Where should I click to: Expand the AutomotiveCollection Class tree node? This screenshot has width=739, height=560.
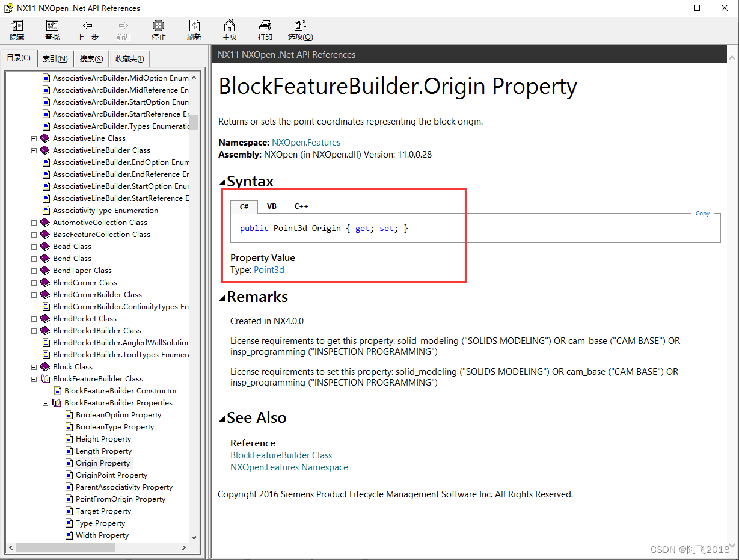click(34, 223)
